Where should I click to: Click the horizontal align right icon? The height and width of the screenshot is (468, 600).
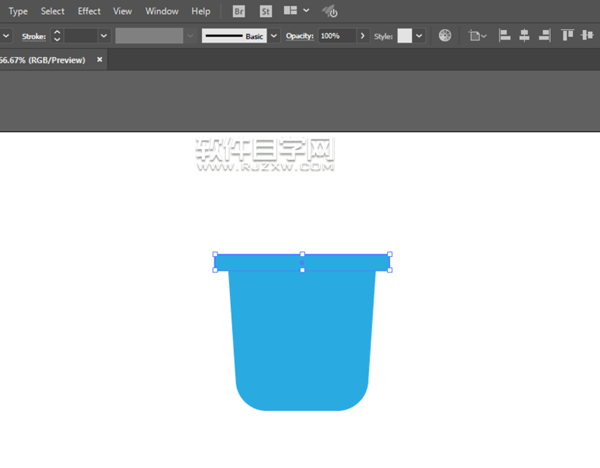point(544,35)
